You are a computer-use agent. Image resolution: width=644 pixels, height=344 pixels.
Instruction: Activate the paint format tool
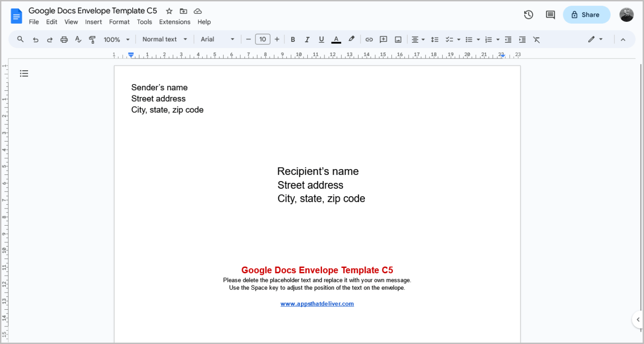click(x=92, y=39)
